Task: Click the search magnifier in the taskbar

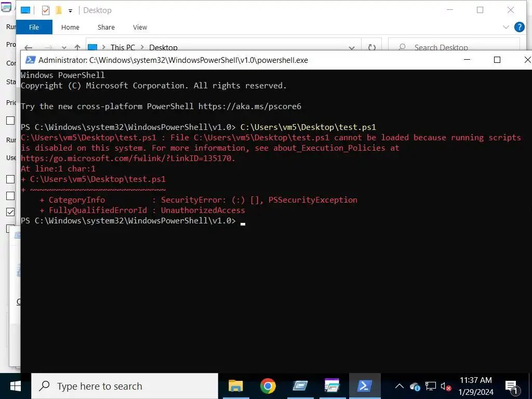Action: [45, 386]
